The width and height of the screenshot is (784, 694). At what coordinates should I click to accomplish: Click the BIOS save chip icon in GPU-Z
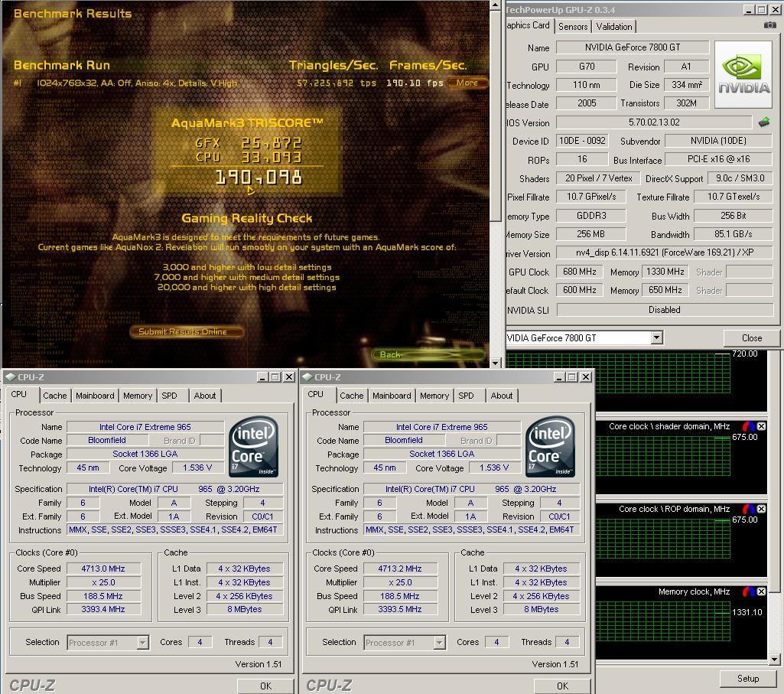763,122
